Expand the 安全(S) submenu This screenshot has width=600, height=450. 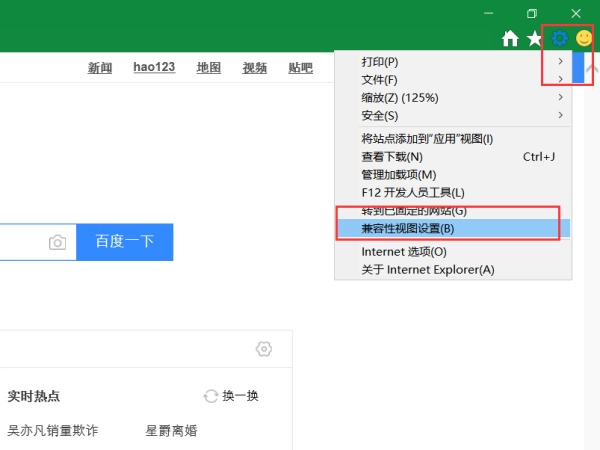(450, 116)
